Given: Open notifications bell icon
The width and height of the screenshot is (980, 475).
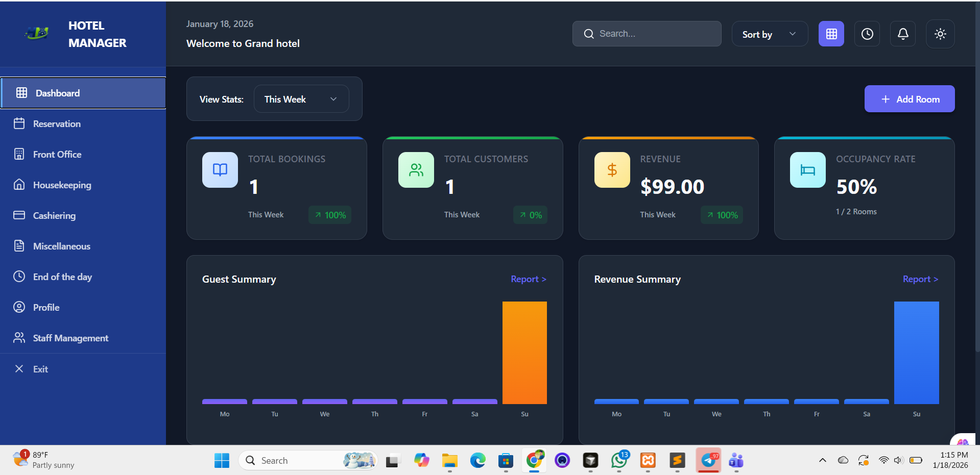Looking at the screenshot, I should pyautogui.click(x=902, y=34).
